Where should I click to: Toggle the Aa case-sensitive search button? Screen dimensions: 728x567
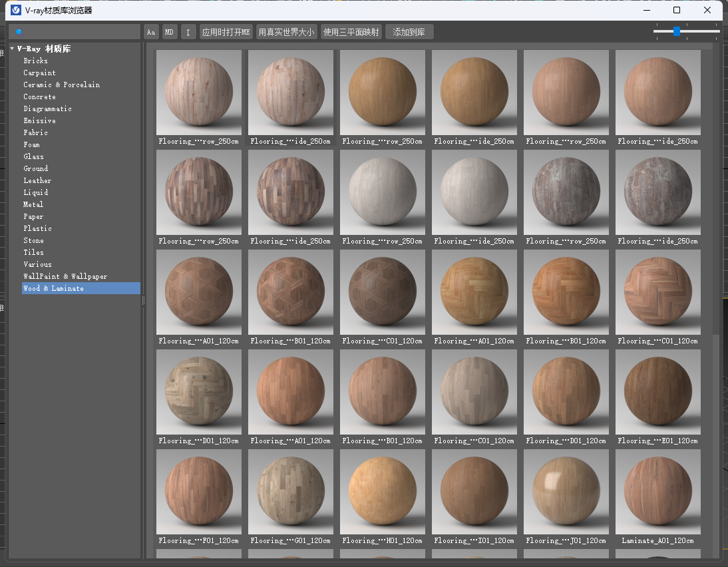[151, 32]
